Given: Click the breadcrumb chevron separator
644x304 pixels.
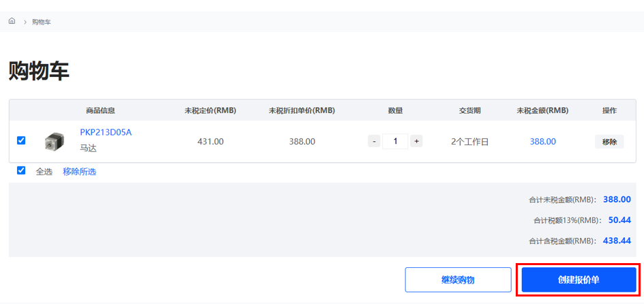Looking at the screenshot, I should click(x=25, y=22).
